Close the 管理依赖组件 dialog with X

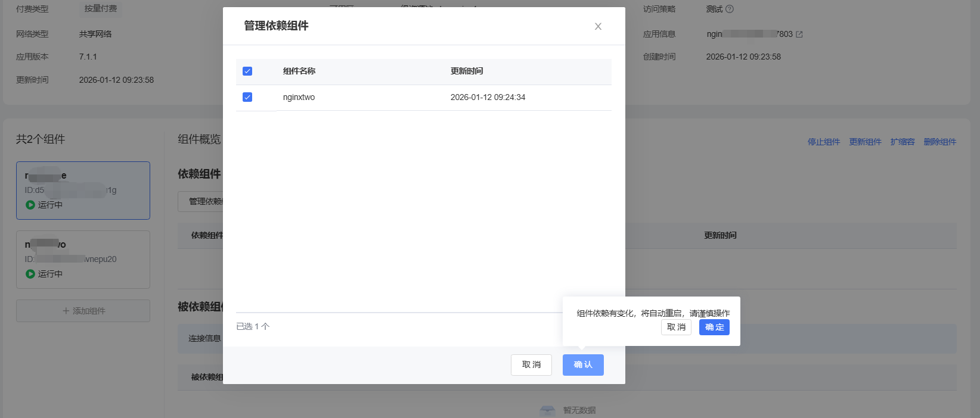598,26
